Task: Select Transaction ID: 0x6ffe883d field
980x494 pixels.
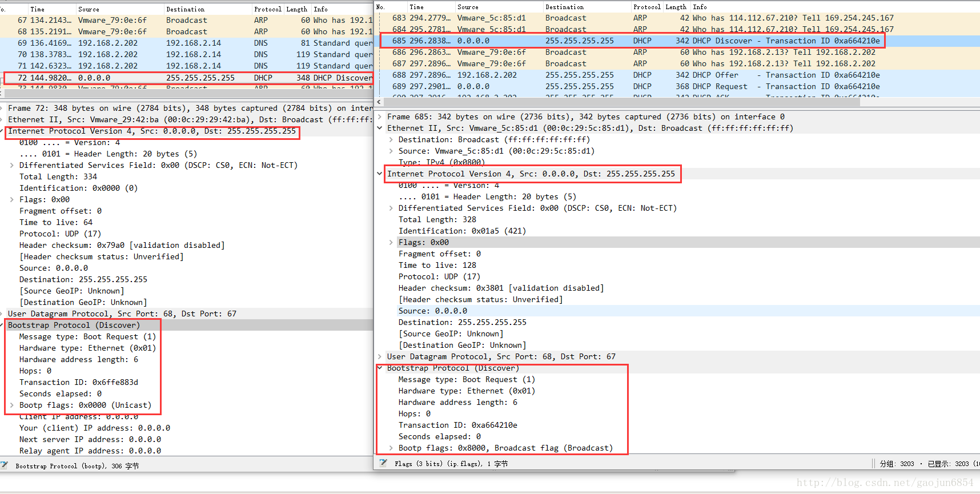Action: [x=79, y=382]
